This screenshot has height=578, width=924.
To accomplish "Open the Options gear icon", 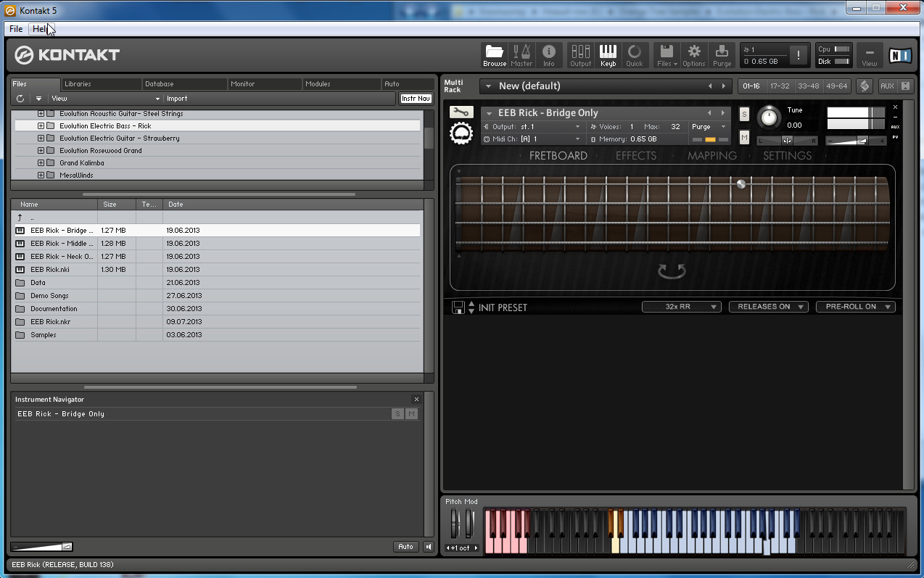I will 694,54.
